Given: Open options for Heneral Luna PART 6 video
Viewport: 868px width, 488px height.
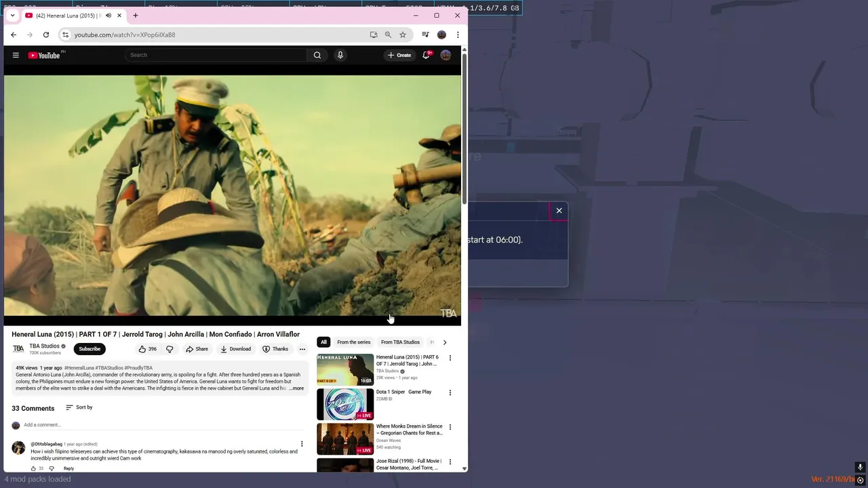Looking at the screenshot, I should click(450, 358).
